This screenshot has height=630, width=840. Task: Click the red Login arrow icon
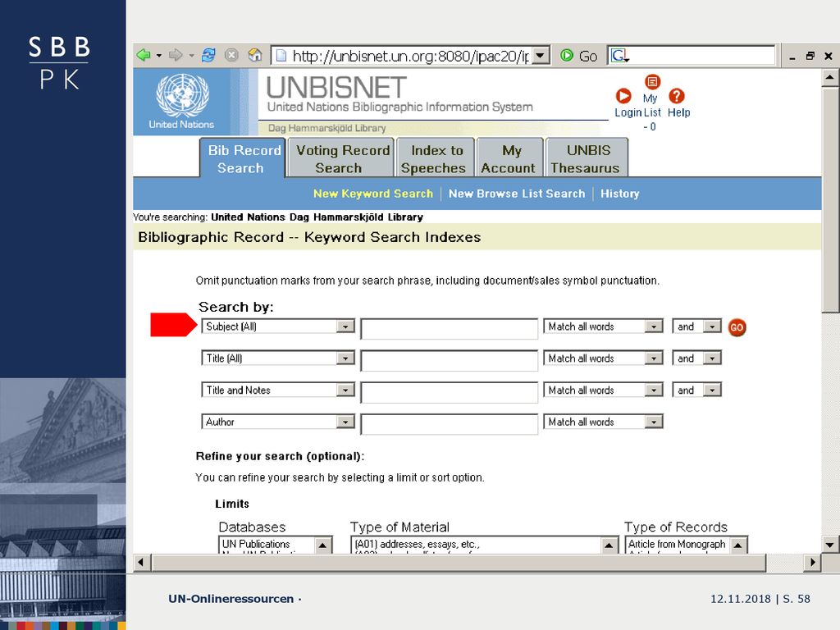point(623,96)
